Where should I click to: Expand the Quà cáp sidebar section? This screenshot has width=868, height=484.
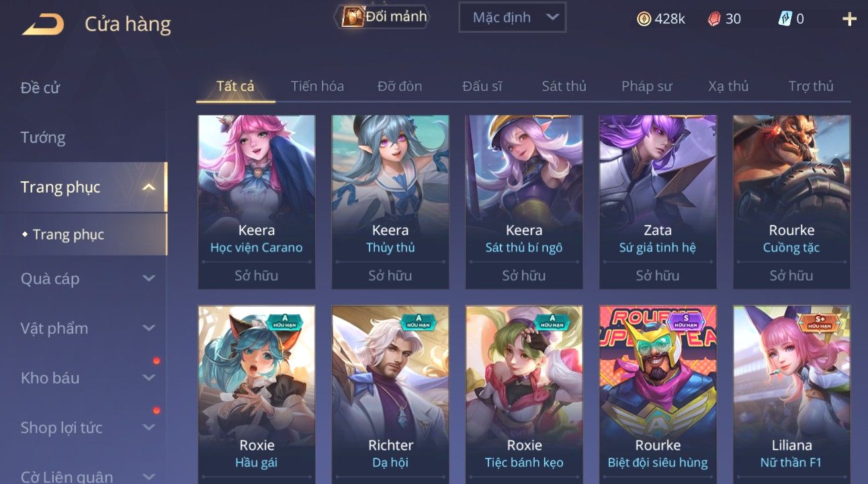tap(149, 279)
